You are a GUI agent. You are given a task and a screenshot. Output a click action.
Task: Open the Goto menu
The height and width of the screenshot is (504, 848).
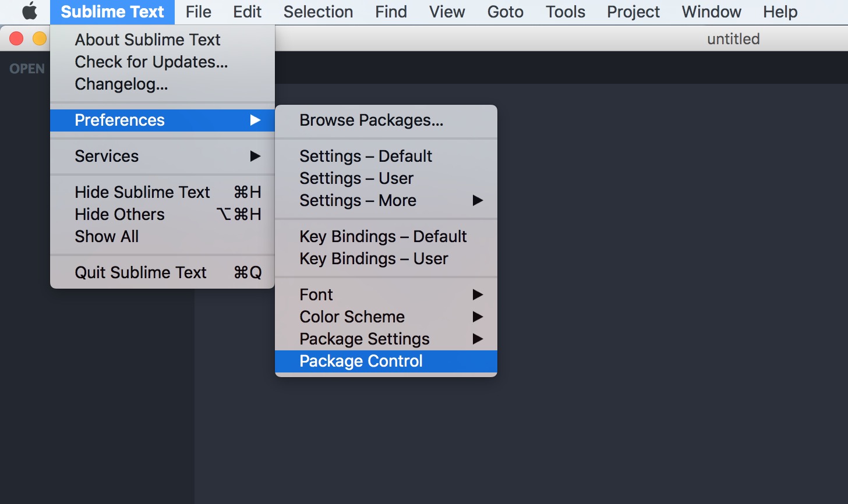pyautogui.click(x=505, y=12)
